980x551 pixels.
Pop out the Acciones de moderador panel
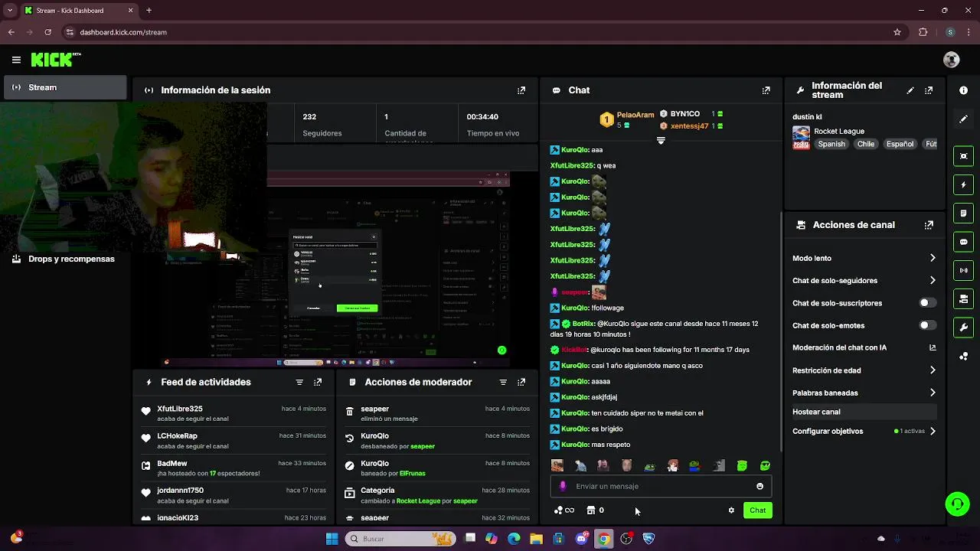[x=521, y=382]
